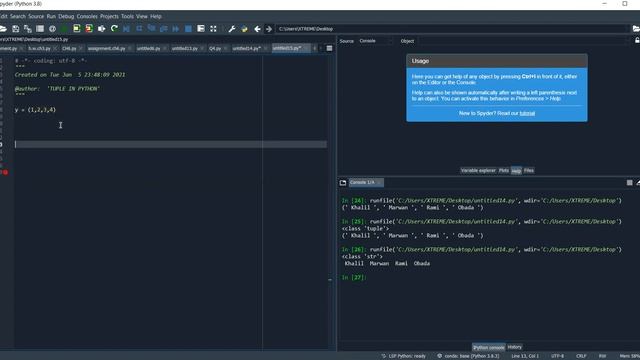Toggle fullscreen mode icon
The width and height of the screenshot is (640, 360).
[x=213, y=29]
